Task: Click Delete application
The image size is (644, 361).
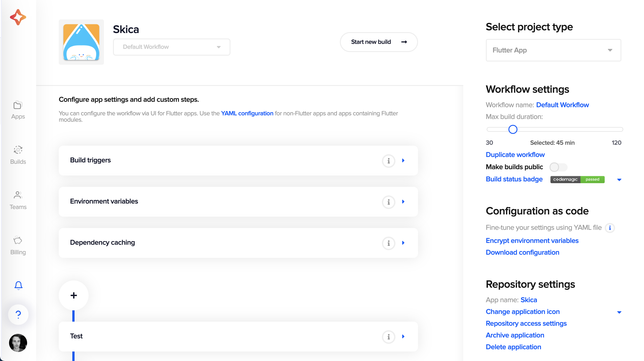Action: coord(513,347)
